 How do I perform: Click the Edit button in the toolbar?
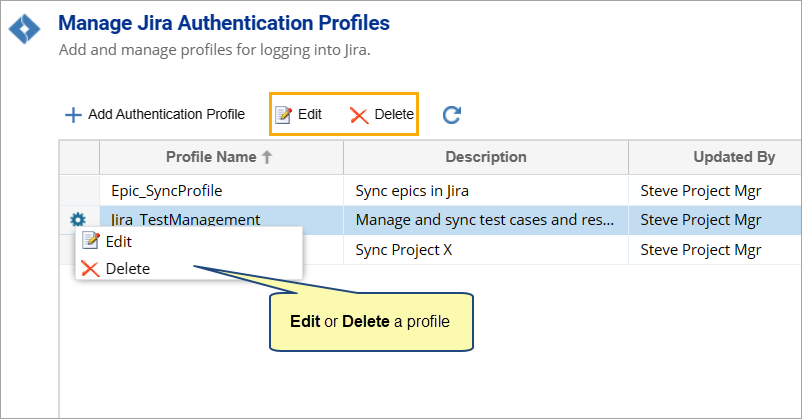pos(298,114)
